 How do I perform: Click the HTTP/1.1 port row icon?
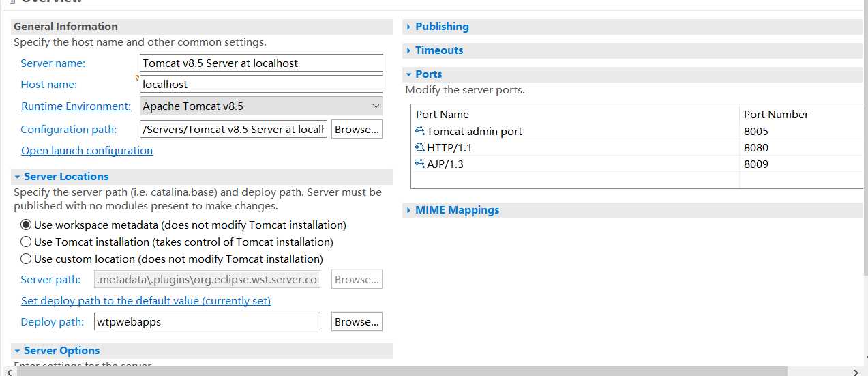pyautogui.click(x=420, y=147)
